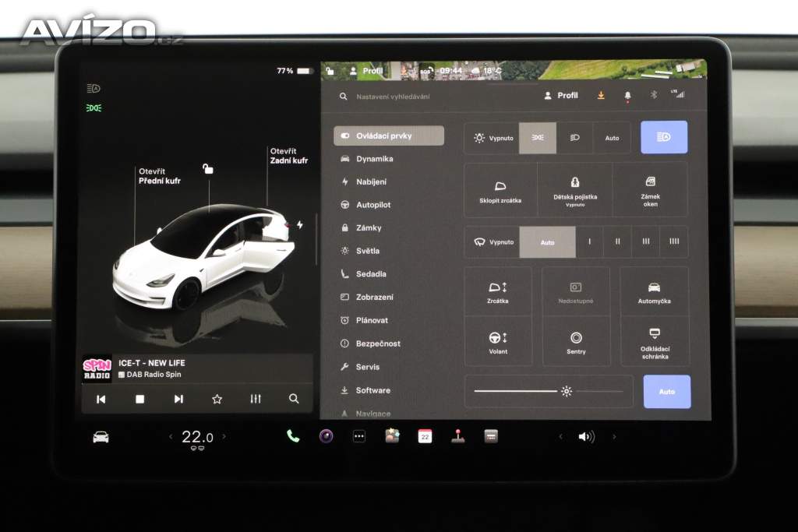The height and width of the screenshot is (532, 798).
Task: Toggle Dětská pojistka child lock
Action: [575, 191]
